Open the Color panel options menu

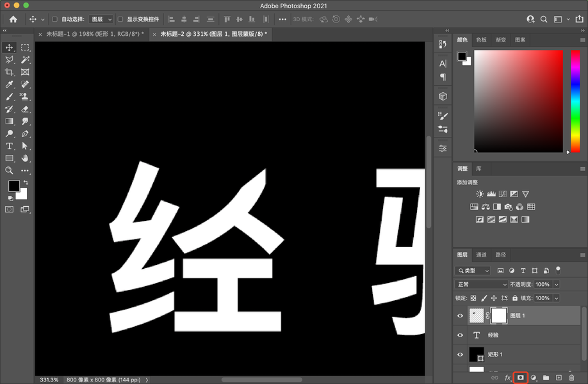point(582,40)
